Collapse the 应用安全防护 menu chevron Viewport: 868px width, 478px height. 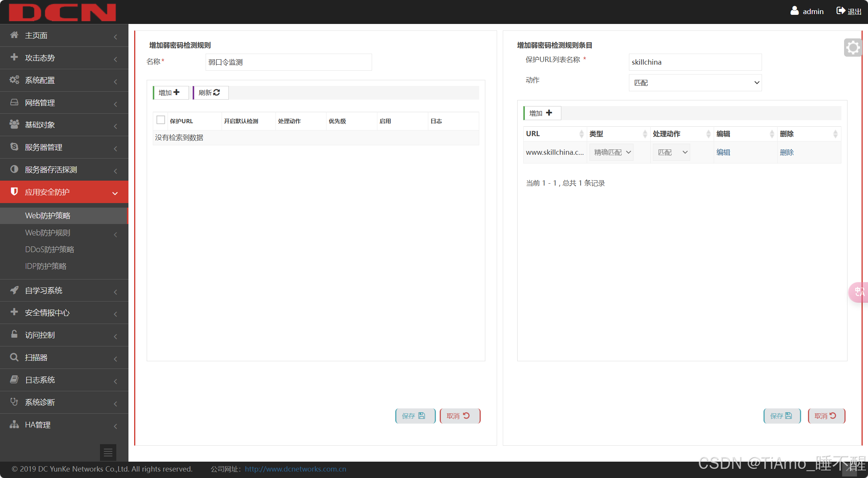click(115, 194)
